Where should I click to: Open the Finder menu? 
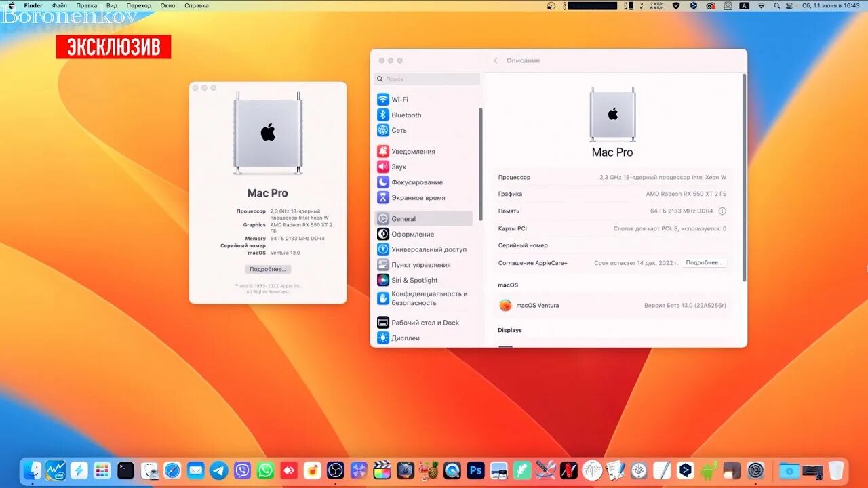tap(33, 5)
